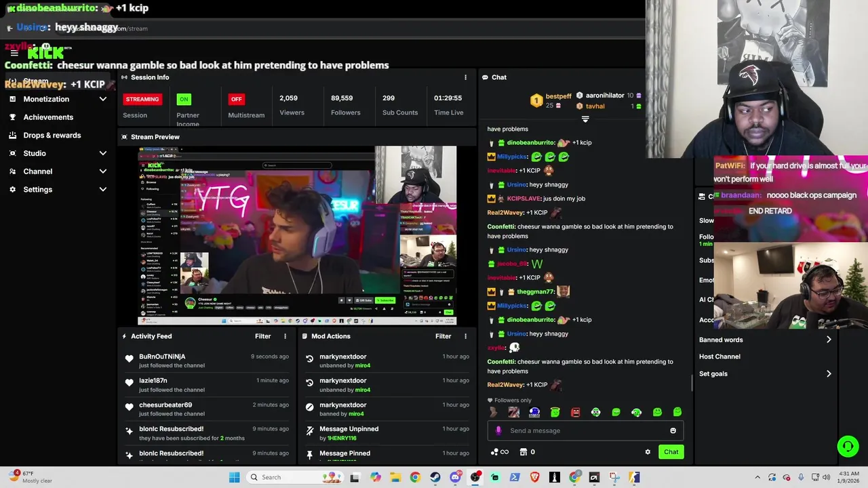Insert the blue astronaut emote
868x488 pixels.
[x=534, y=412]
